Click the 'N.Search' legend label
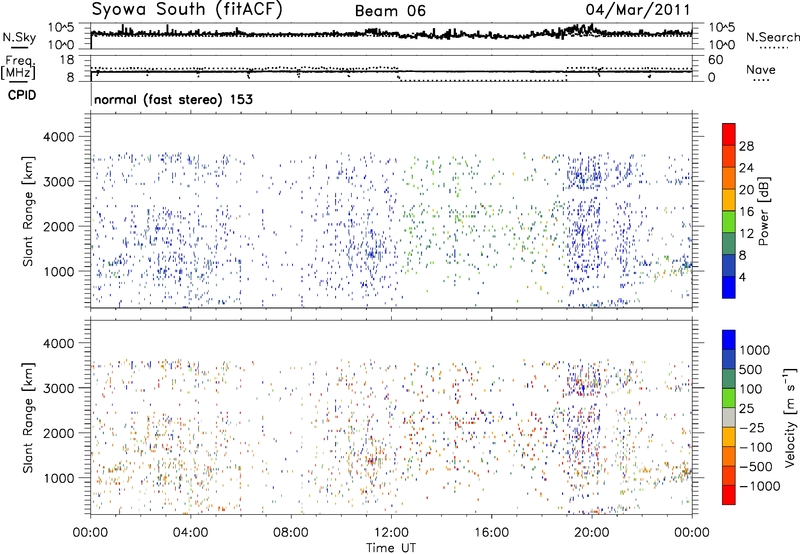This screenshot has height=554, width=800. [772, 37]
